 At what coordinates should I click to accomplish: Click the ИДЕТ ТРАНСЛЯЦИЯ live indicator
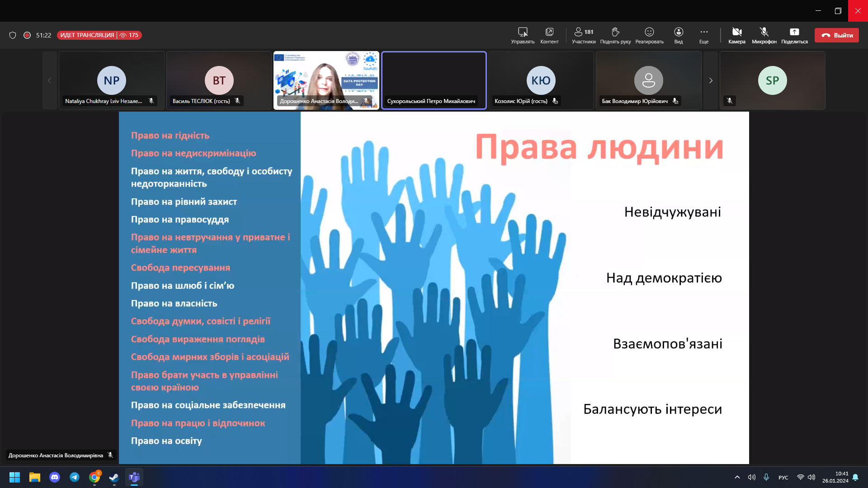[x=87, y=35]
